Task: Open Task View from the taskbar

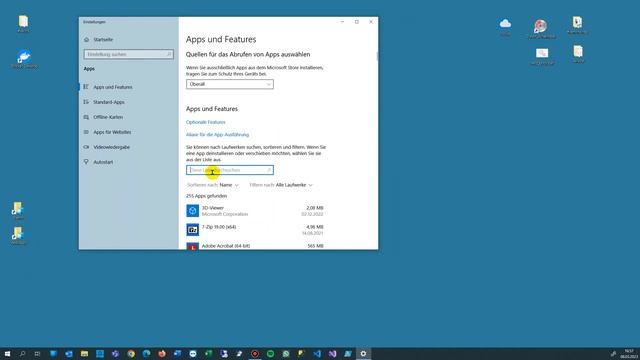Action: (37, 353)
